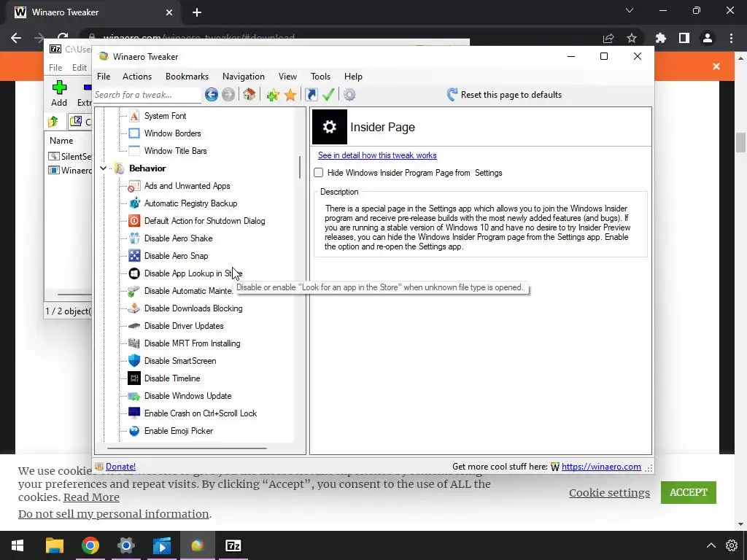Show hidden tray icons chevron
Image resolution: width=747 pixels, height=560 pixels.
pyautogui.click(x=711, y=545)
